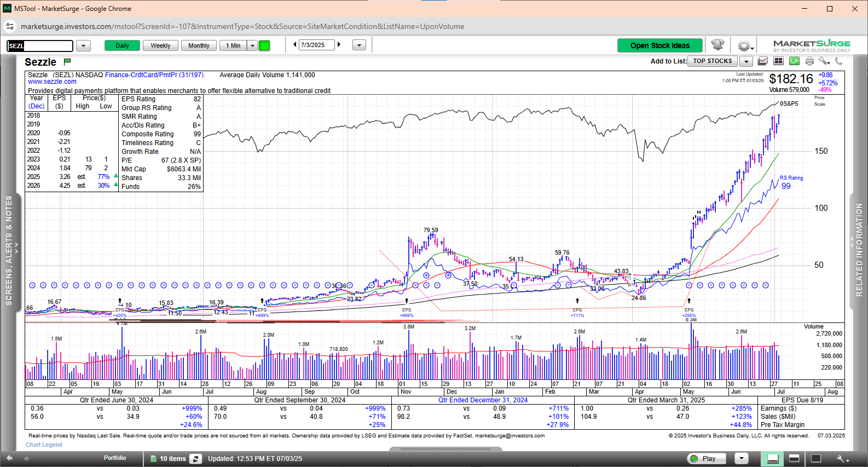868x467 pixels.
Task: Open the multi-panel grid layout icon
Action: (x=778, y=61)
